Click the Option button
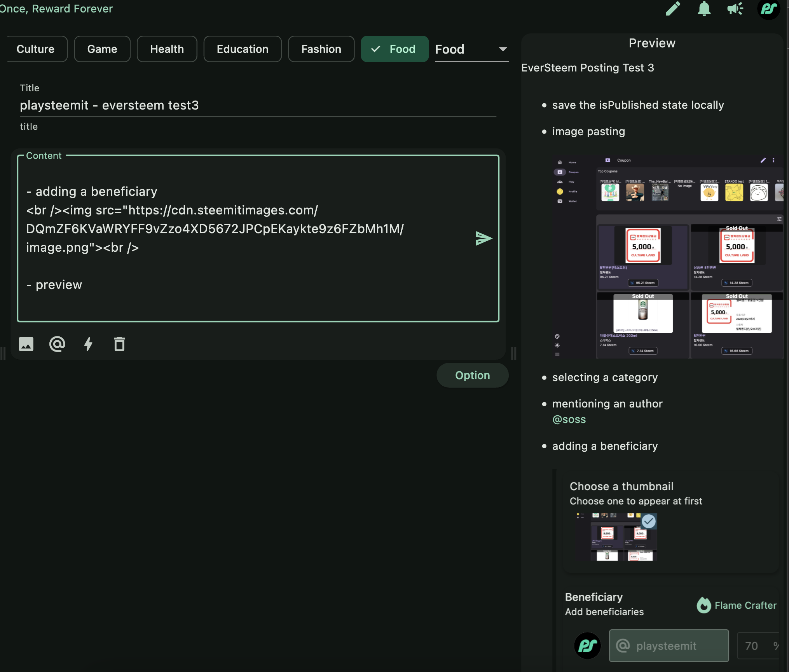The height and width of the screenshot is (672, 789). [472, 375]
